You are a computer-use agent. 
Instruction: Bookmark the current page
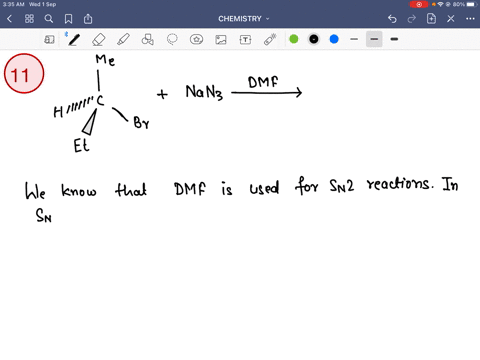coord(68,19)
